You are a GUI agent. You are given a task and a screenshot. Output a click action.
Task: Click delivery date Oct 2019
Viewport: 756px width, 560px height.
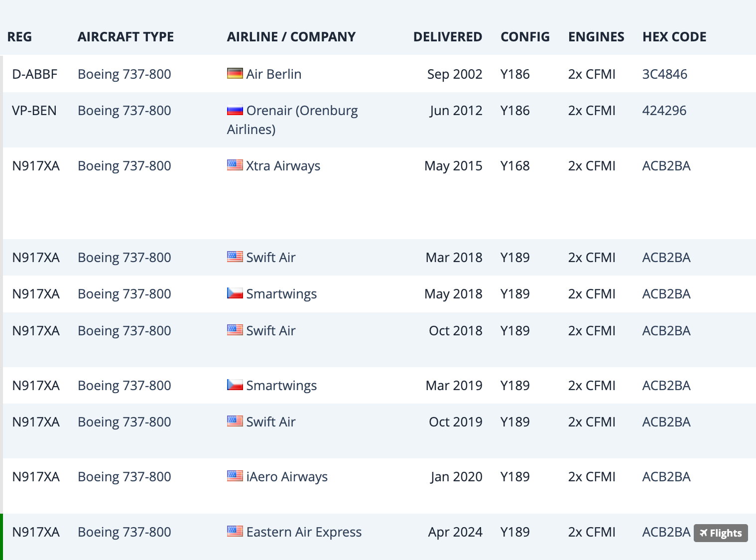click(456, 422)
